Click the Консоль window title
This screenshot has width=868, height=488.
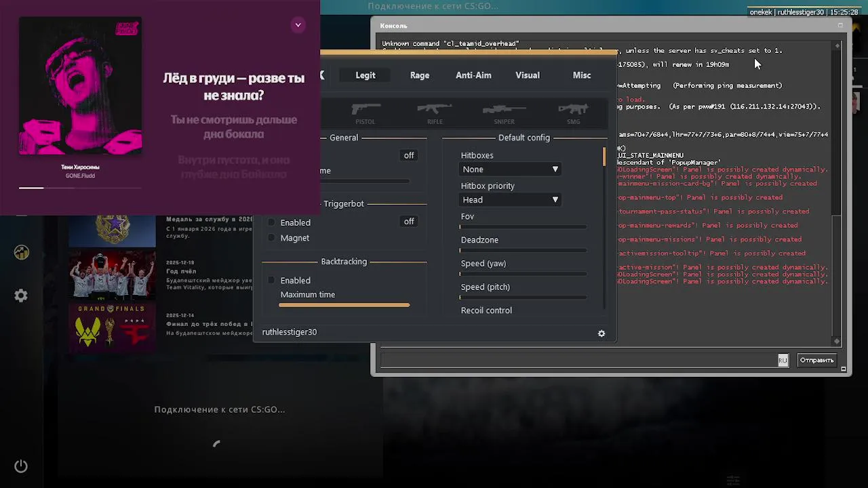coord(393,26)
